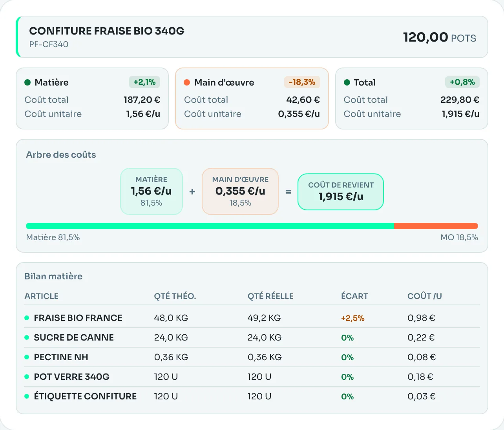
Task: Click the bullet next to FRAISE BIO FRANCE
Action: point(27,318)
